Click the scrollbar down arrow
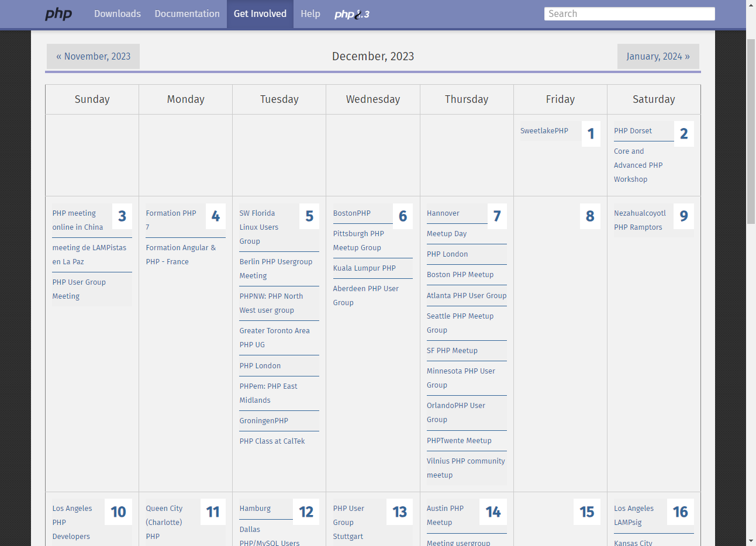Screen dimensions: 756x546 click(x=751, y=541)
